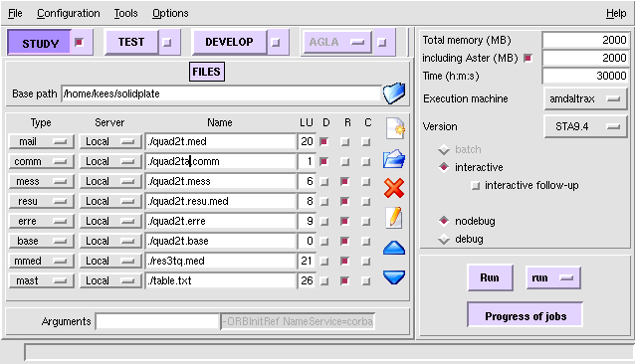Viewport: 635px width, 364px height.
Task: Click LU field showing 20
Action: point(307,141)
